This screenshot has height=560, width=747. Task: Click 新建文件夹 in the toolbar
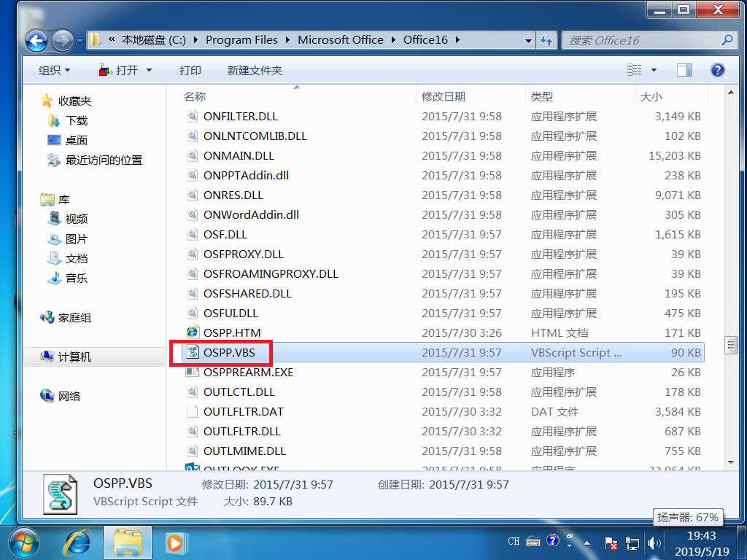point(255,71)
